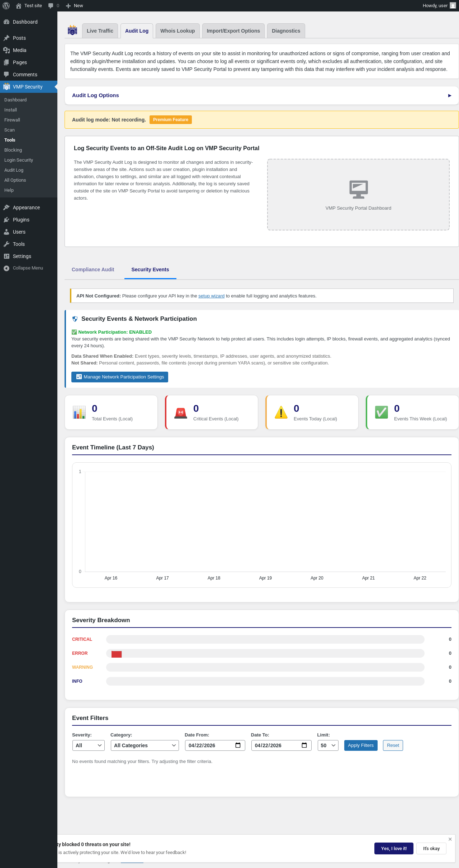Click the Date From input field
Viewport: 459px width, 868px height.
tap(215, 745)
